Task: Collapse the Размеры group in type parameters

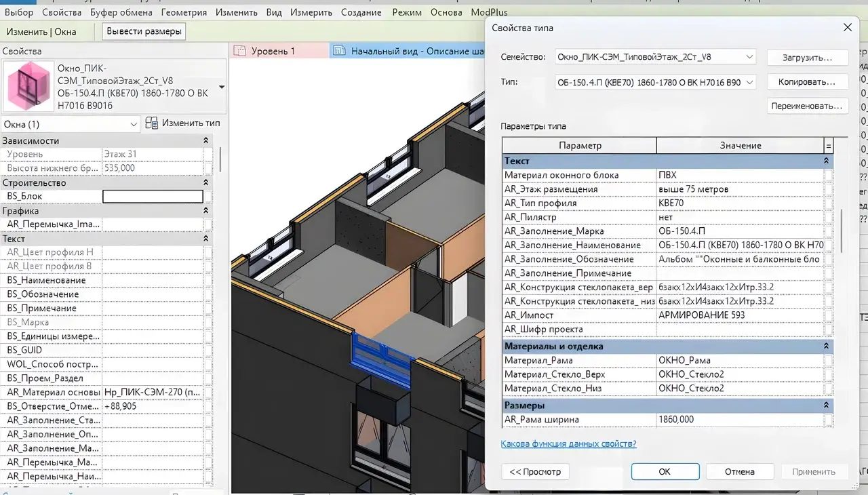Action: 827,405
